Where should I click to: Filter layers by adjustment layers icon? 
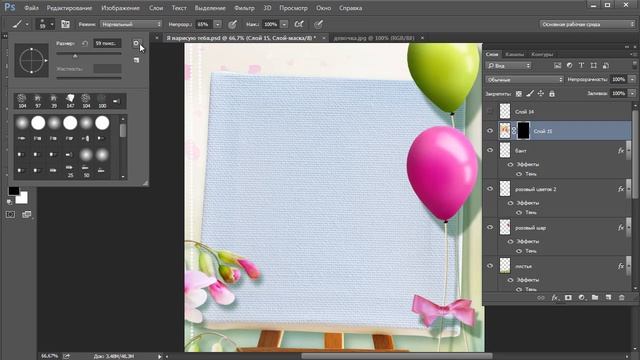tap(569, 65)
